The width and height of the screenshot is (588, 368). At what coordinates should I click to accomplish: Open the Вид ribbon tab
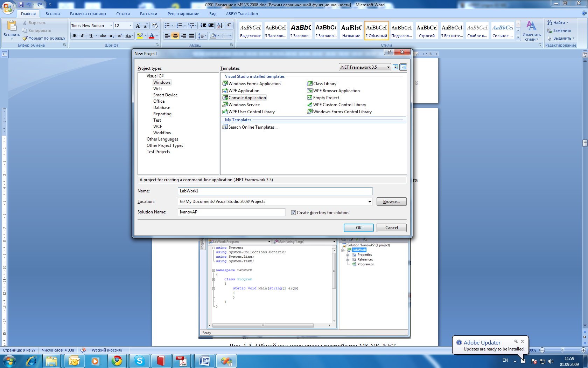pos(213,14)
